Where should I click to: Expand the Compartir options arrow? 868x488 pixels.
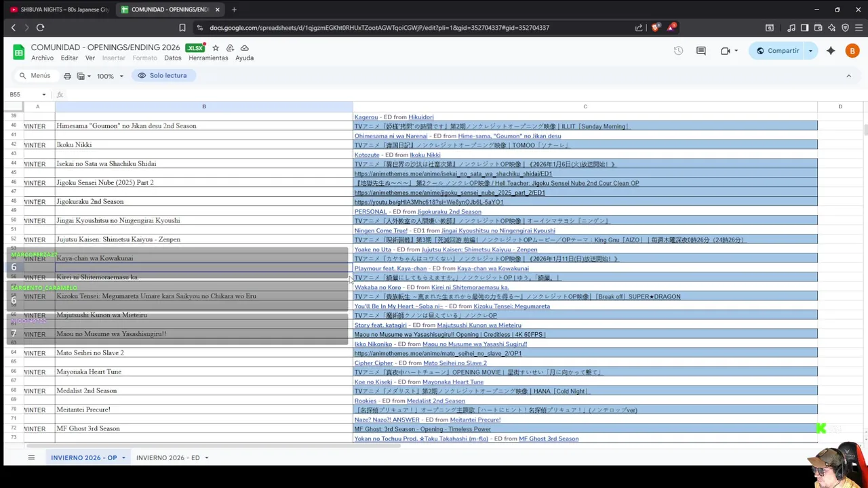[x=810, y=51]
